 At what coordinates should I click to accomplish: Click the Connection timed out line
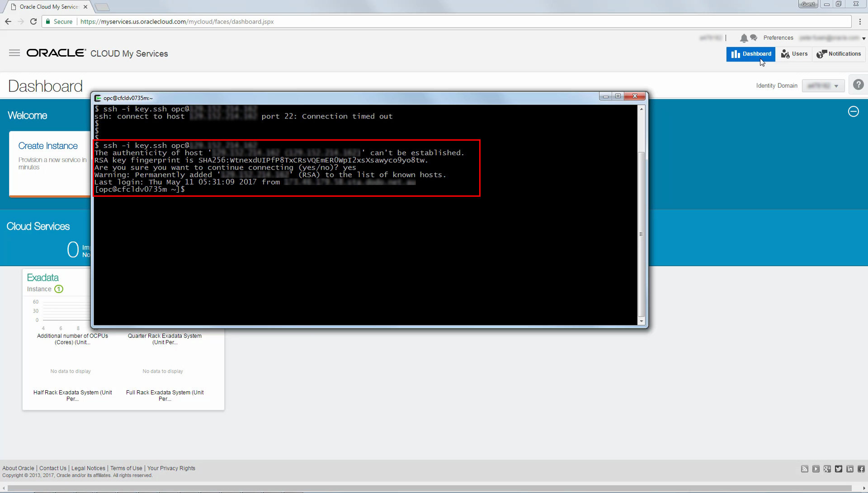[243, 116]
